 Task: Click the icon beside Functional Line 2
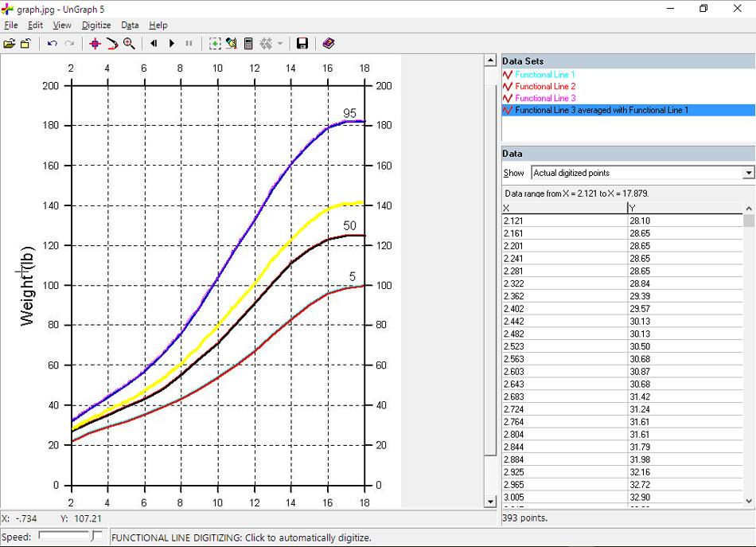pyautogui.click(x=507, y=86)
